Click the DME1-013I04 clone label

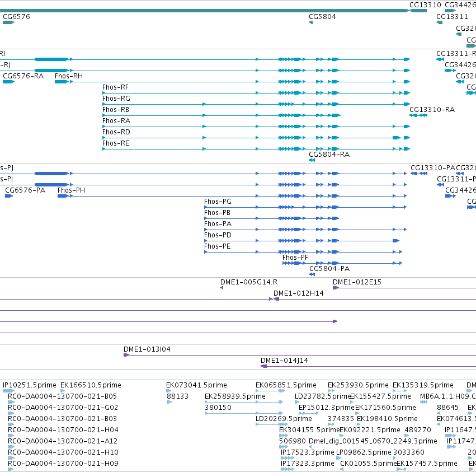tap(147, 349)
